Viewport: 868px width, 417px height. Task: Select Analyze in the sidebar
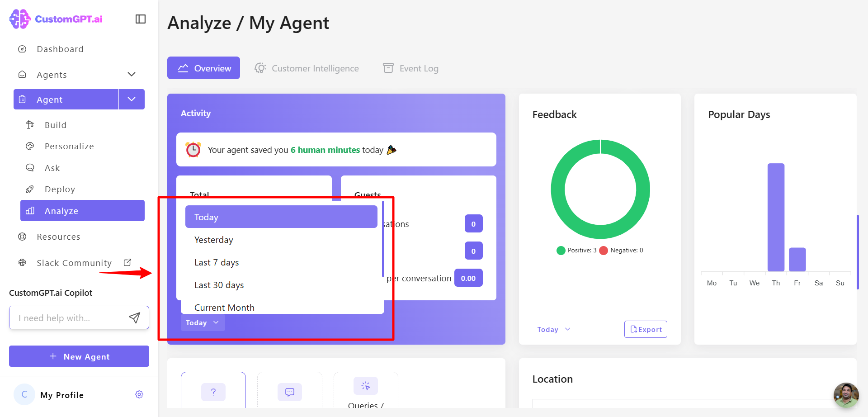pyautogui.click(x=82, y=211)
